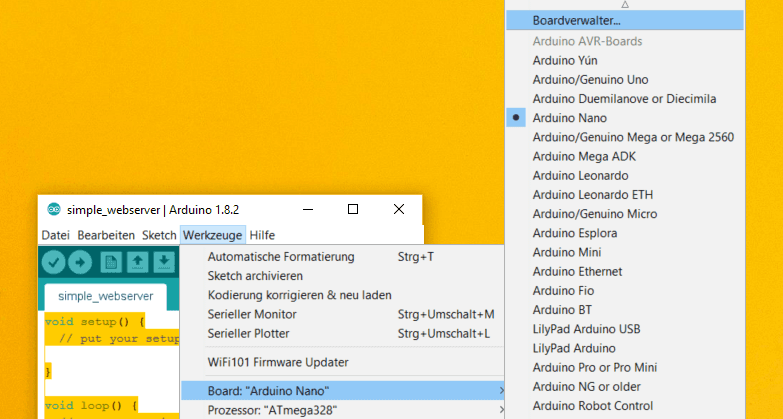783x419 pixels.
Task: Pick Arduino Leonardo from board list
Action: click(x=581, y=176)
